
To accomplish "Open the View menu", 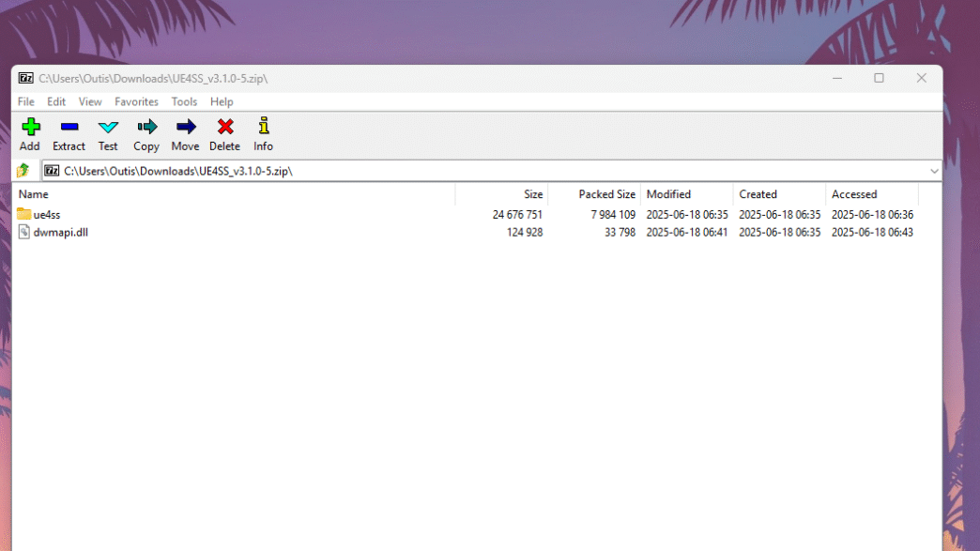I will [90, 101].
